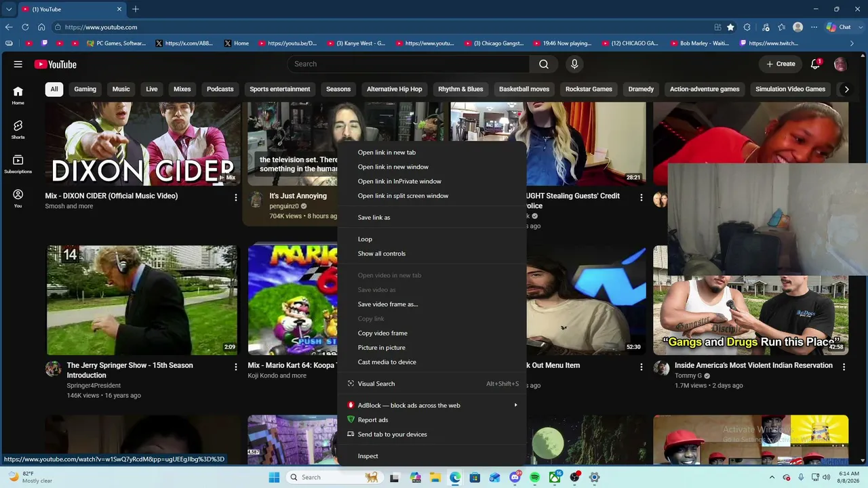Open the Edge profile icon
Screen dimensions: 868x488
click(x=798, y=27)
